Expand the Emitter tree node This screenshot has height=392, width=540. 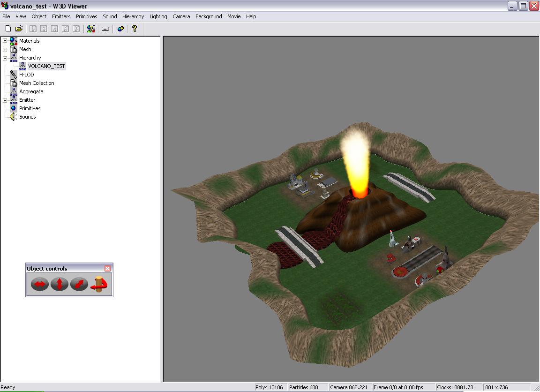(x=5, y=100)
